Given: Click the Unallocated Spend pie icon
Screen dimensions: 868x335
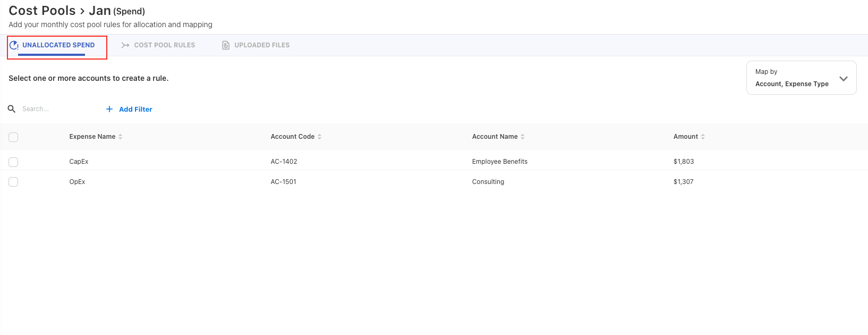Looking at the screenshot, I should 14,45.
